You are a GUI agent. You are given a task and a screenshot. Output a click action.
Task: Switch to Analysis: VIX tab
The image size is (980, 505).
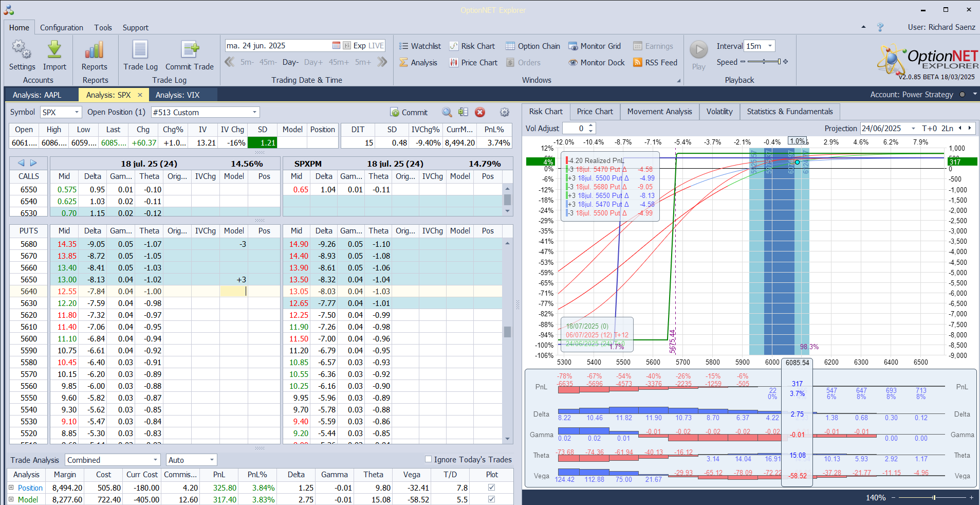pyautogui.click(x=177, y=95)
